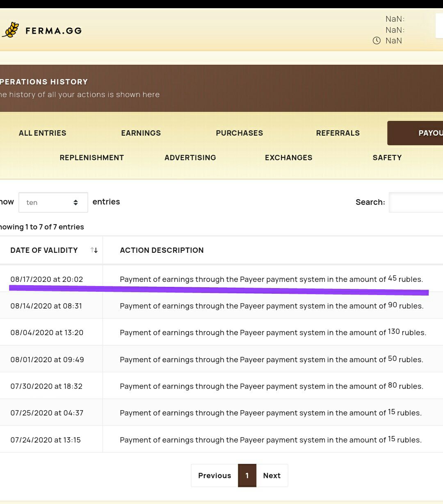Click the FERMA.GG wheat logo icon
The image size is (443, 504).
coord(11,30)
